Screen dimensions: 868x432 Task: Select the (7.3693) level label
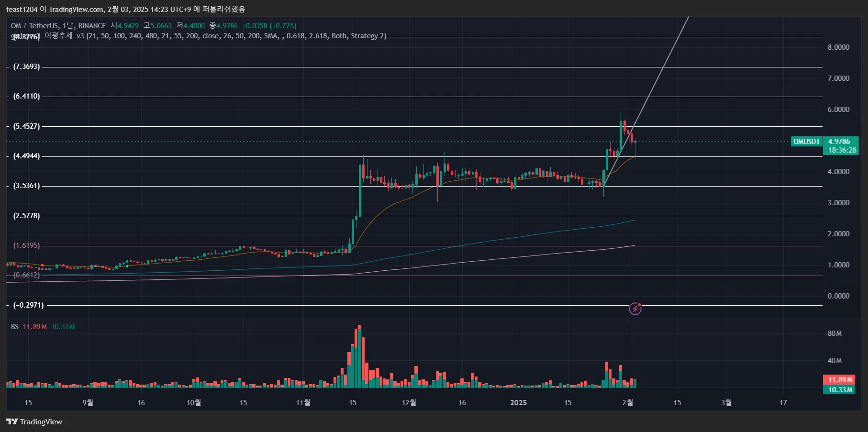[x=26, y=66]
